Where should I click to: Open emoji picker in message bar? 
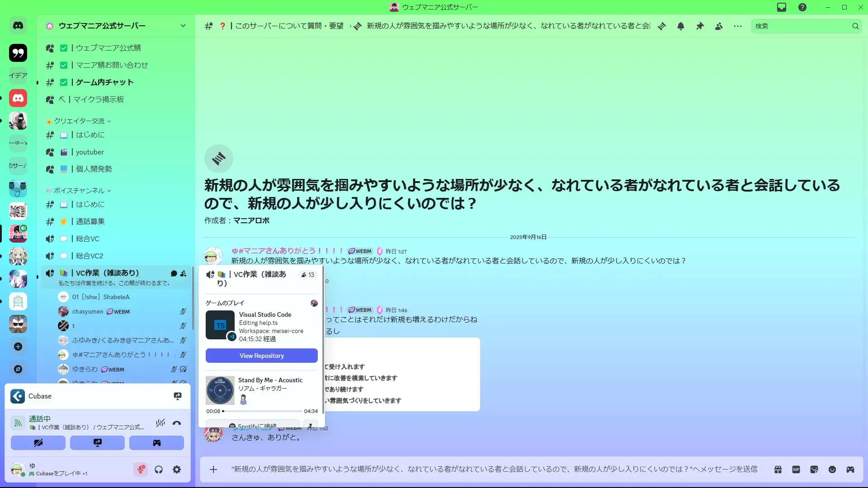pyautogui.click(x=832, y=469)
